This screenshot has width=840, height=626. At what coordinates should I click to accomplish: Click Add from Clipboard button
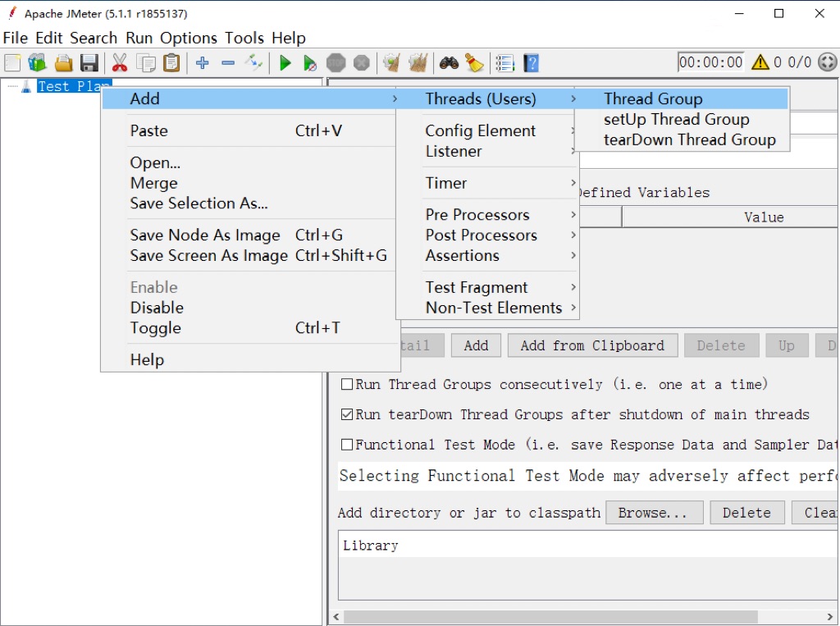pos(592,345)
